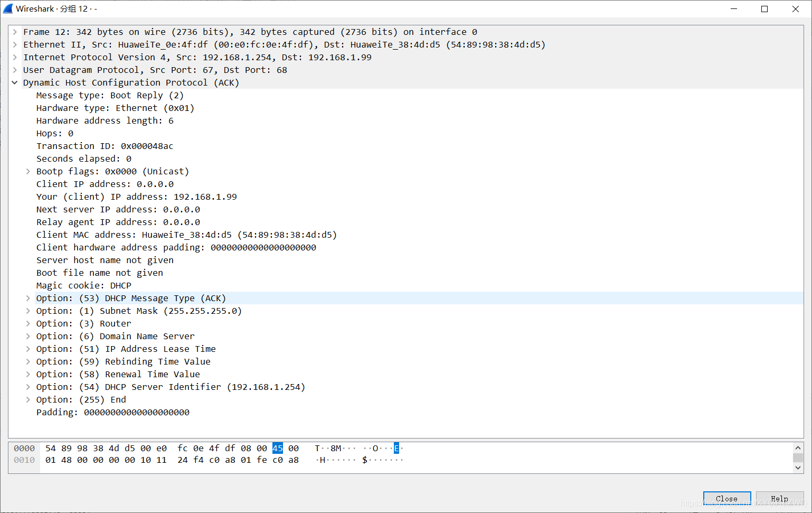This screenshot has height=513, width=812.
Task: Click highlighted ASCII character E
Action: [x=396, y=448]
